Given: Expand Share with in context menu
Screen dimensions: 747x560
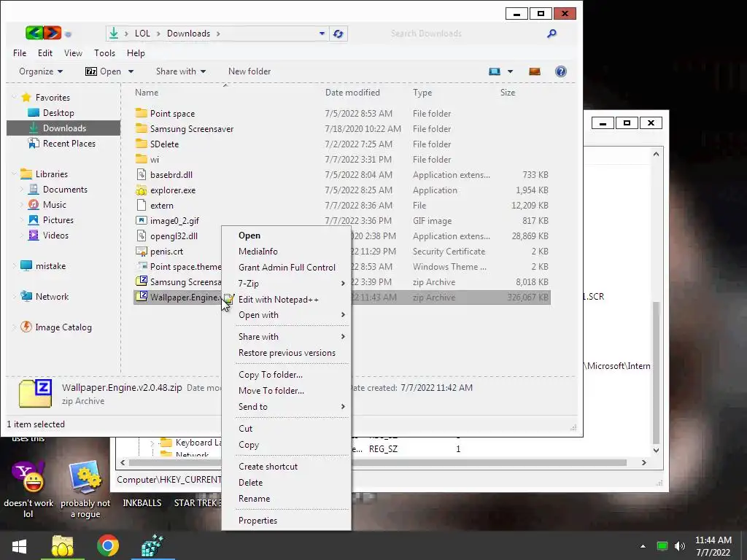Looking at the screenshot, I should (x=292, y=337).
